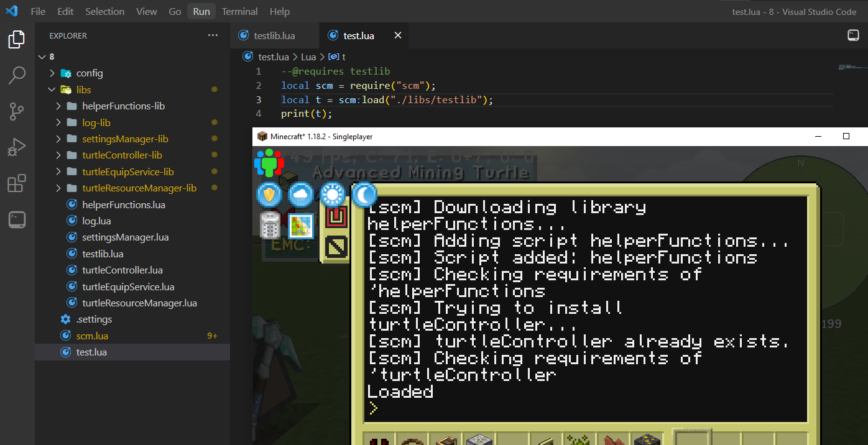Click the turtle terminal prompt line
The height and width of the screenshot is (445, 868).
coord(587,408)
